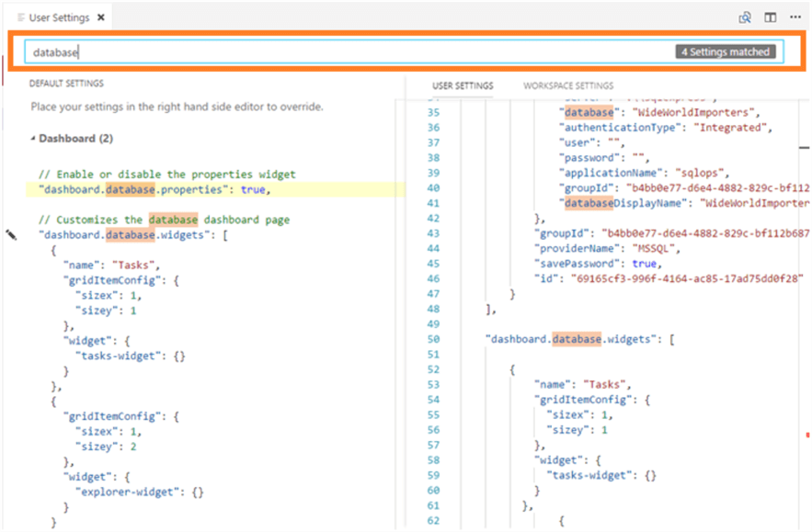
Task: Click line number 35 in the gutter
Action: (434, 111)
